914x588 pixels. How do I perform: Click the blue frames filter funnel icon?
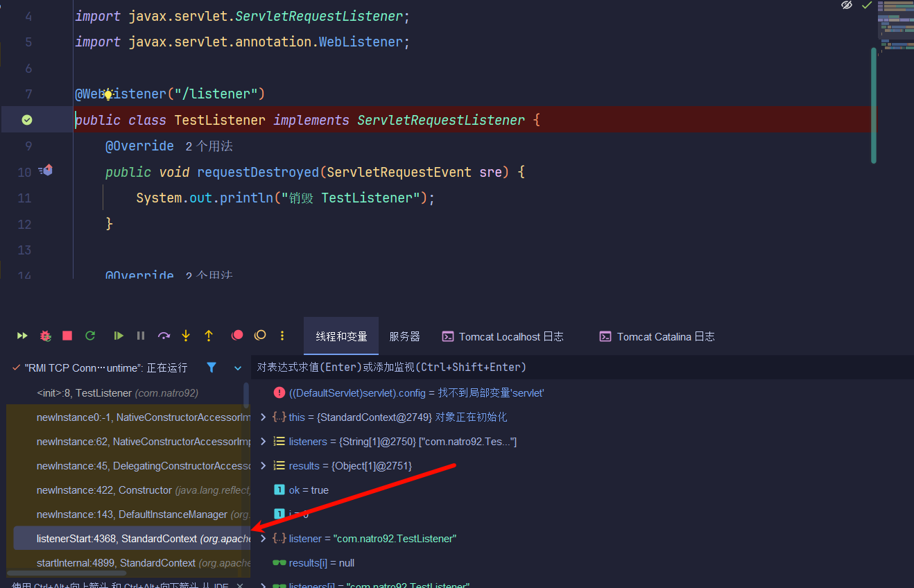[x=212, y=367]
